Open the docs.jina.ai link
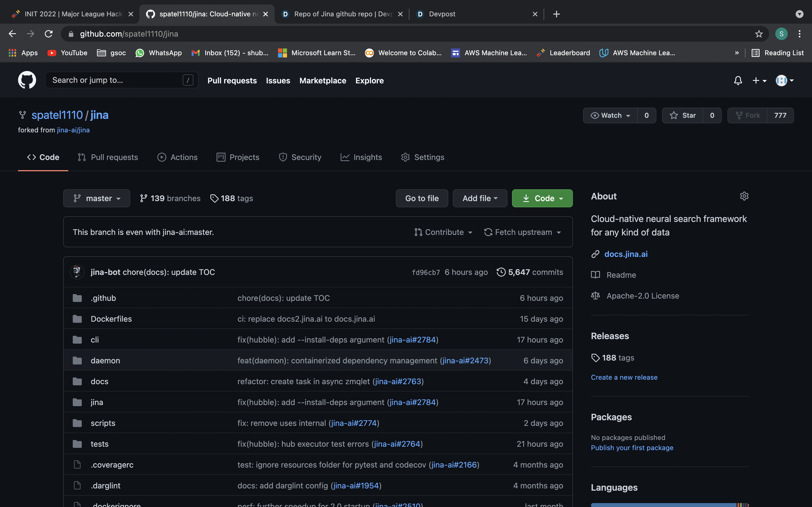The height and width of the screenshot is (507, 812). pyautogui.click(x=626, y=254)
